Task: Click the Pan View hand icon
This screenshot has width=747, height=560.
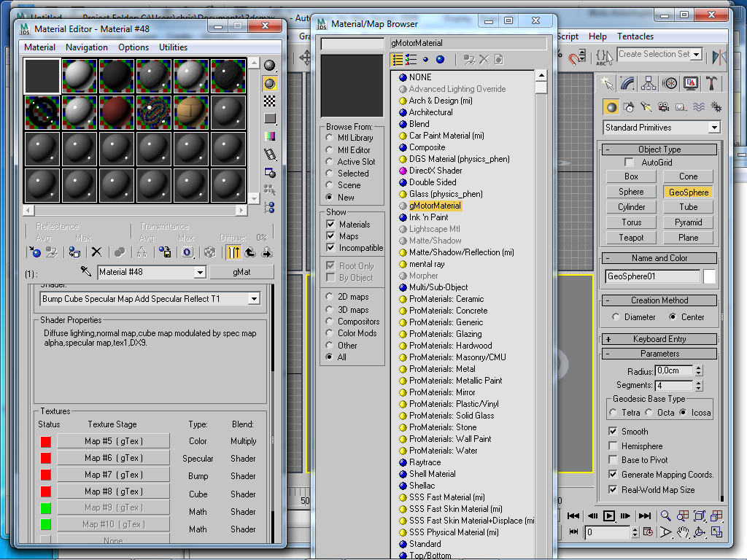Action: [683, 532]
